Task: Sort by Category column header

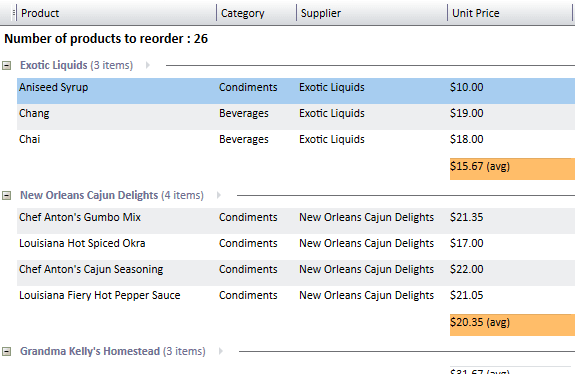Action: (256, 13)
